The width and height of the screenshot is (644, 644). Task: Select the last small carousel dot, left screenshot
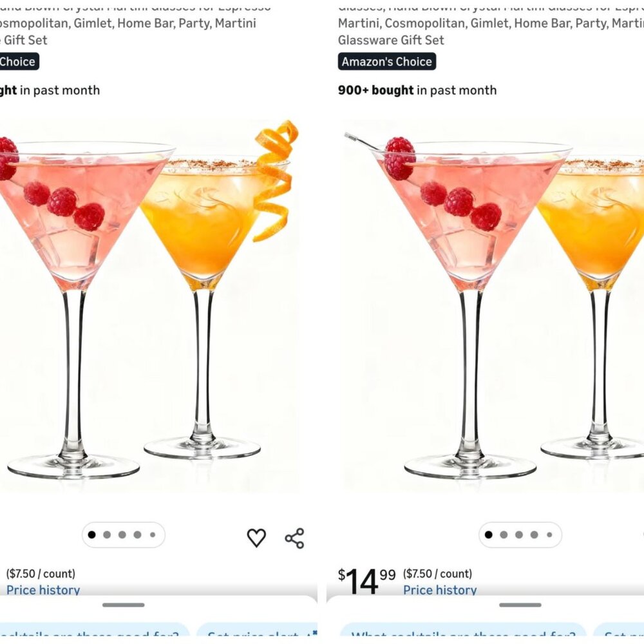(153, 535)
